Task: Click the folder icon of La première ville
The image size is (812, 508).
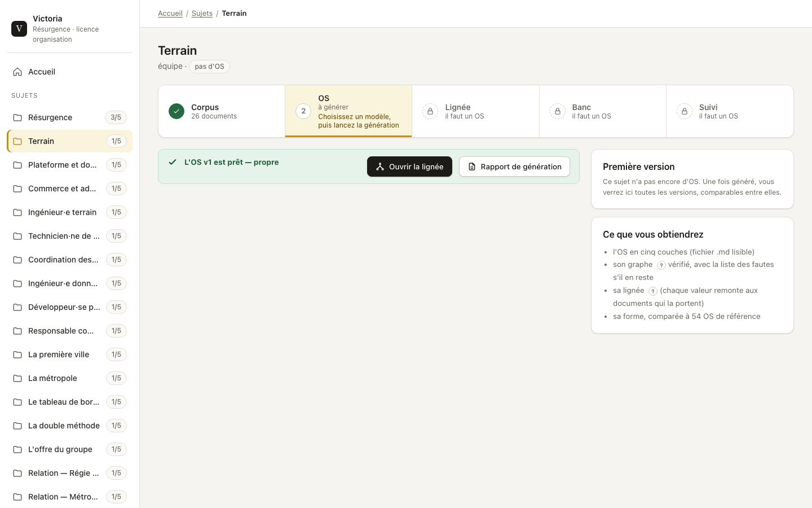Action: click(17, 354)
